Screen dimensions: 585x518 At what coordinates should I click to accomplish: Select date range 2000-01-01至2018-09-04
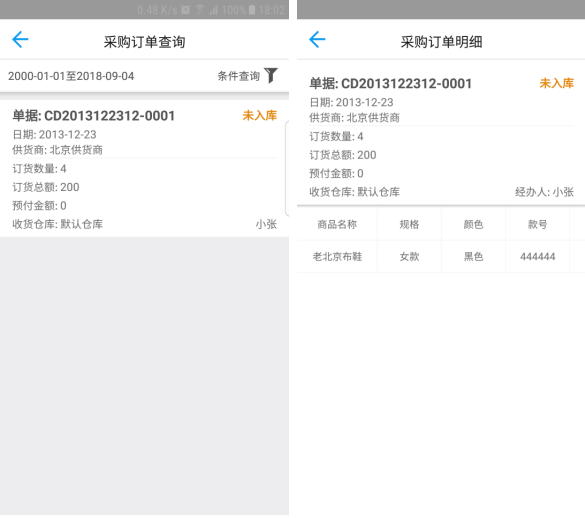71,76
